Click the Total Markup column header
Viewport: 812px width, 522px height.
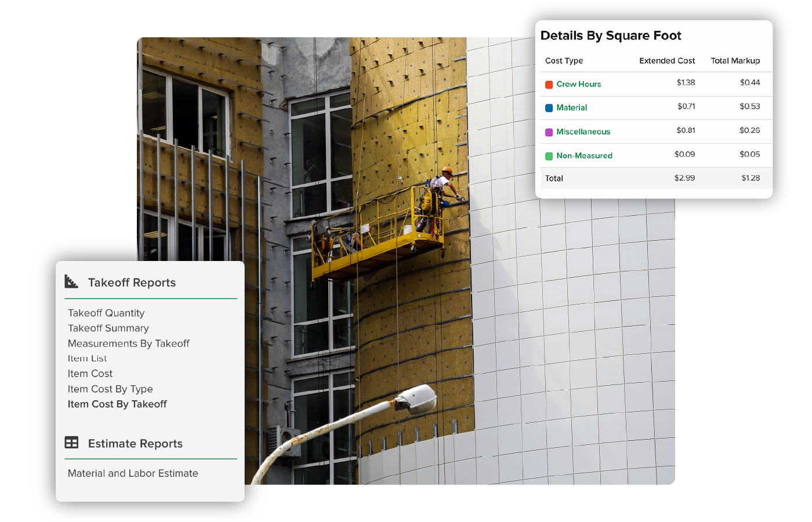[735, 61]
